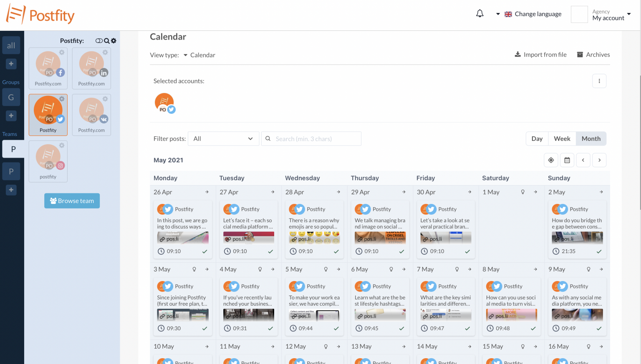Switch to Month view
The width and height of the screenshot is (641, 364).
tap(591, 139)
